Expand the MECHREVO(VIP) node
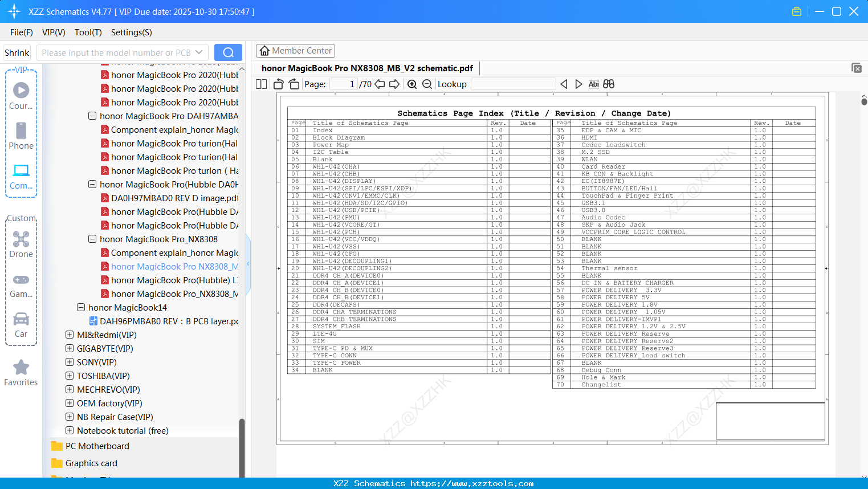 (x=70, y=389)
